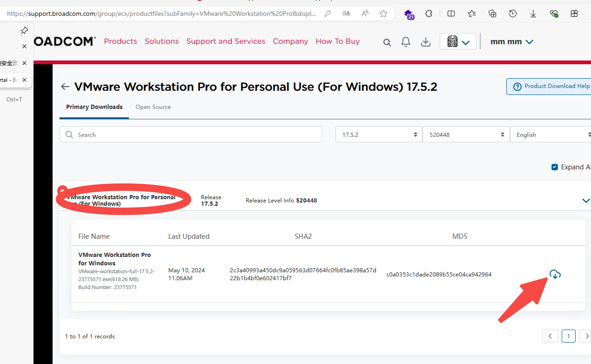Open the notifications bell icon
Image resolution: width=591 pixels, height=364 pixels.
click(406, 42)
